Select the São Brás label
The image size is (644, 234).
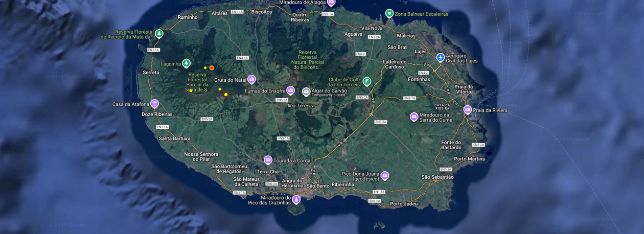(398, 47)
